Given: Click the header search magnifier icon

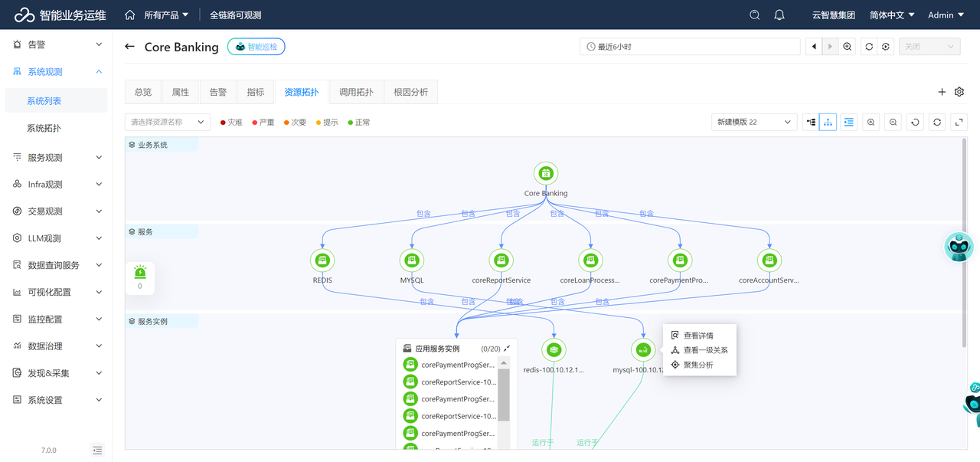Looking at the screenshot, I should pos(755,15).
